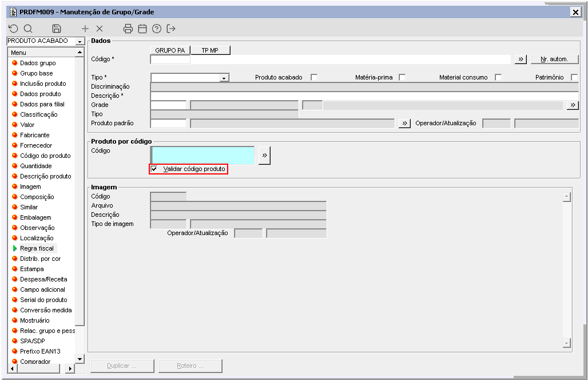This screenshot has width=588, height=381.
Task: Select Código do produto menu entry
Action: (45, 155)
